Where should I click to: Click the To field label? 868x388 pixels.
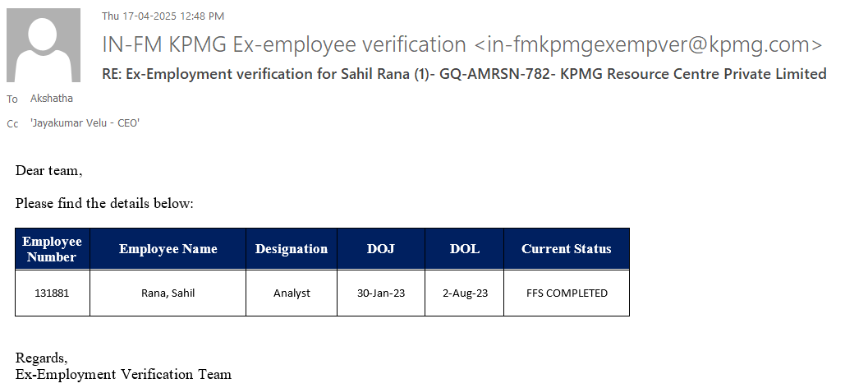[12, 99]
